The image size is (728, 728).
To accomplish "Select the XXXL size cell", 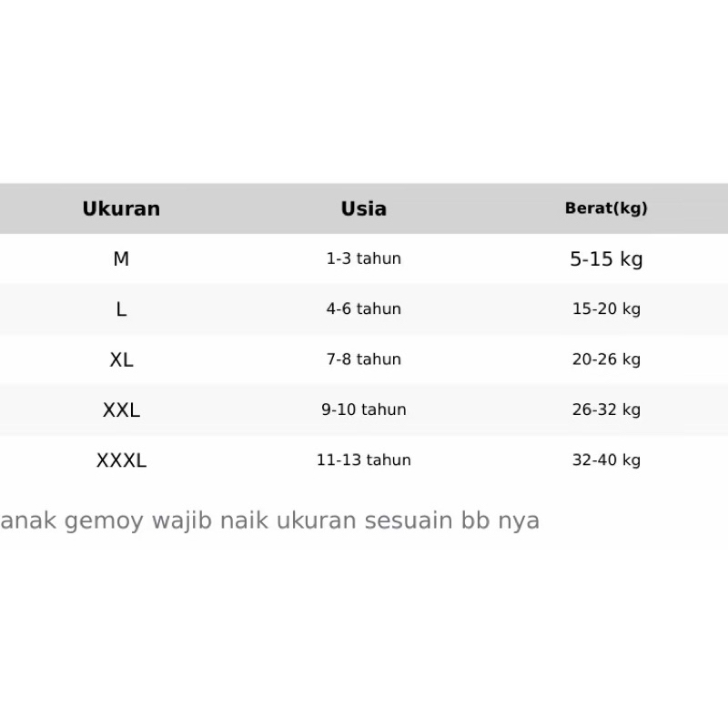I will coord(121,460).
